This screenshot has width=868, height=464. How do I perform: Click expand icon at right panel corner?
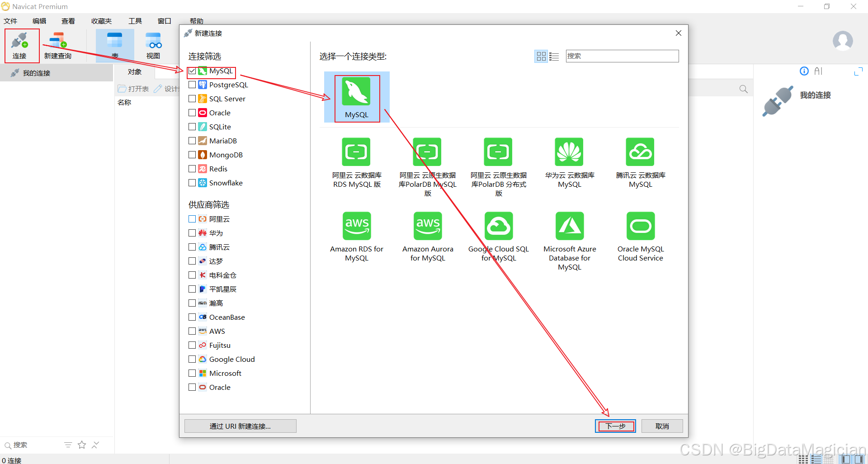[x=858, y=71]
